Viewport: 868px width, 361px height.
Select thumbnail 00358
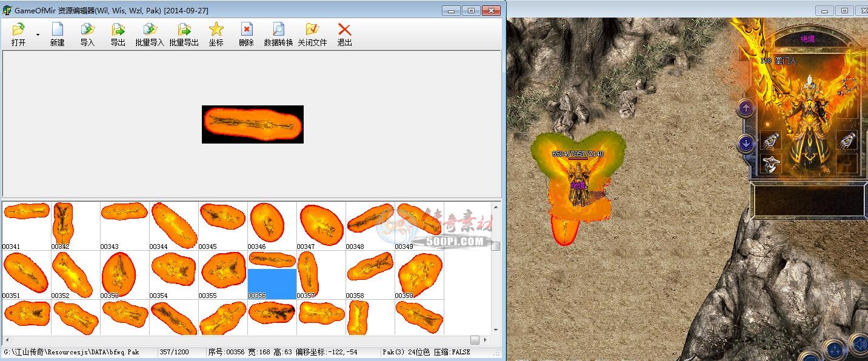point(370,275)
